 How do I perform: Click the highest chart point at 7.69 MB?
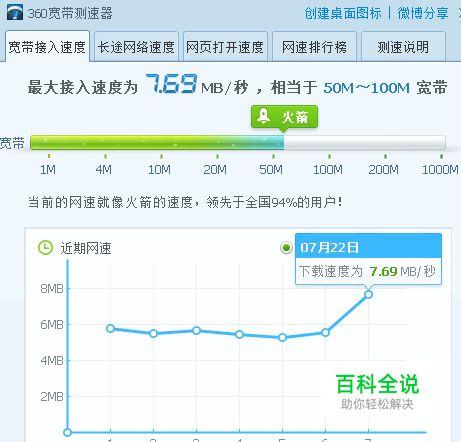[368, 294]
